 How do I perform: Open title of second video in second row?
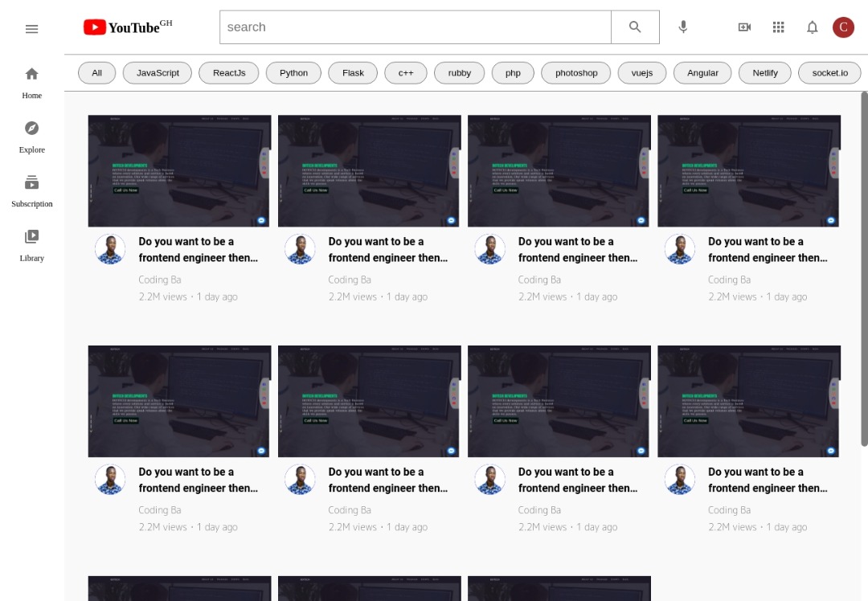[388, 480]
